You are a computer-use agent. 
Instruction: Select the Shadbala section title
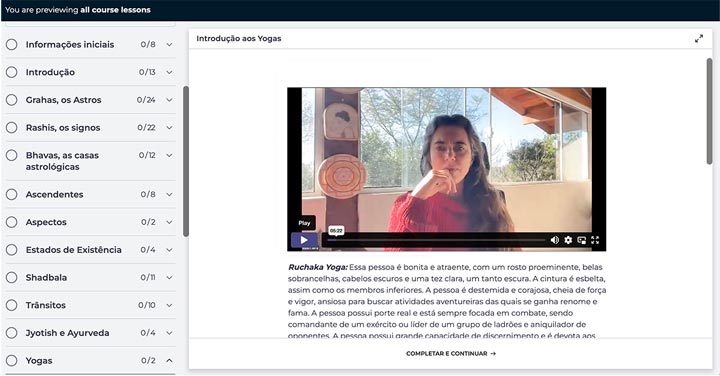(x=46, y=277)
